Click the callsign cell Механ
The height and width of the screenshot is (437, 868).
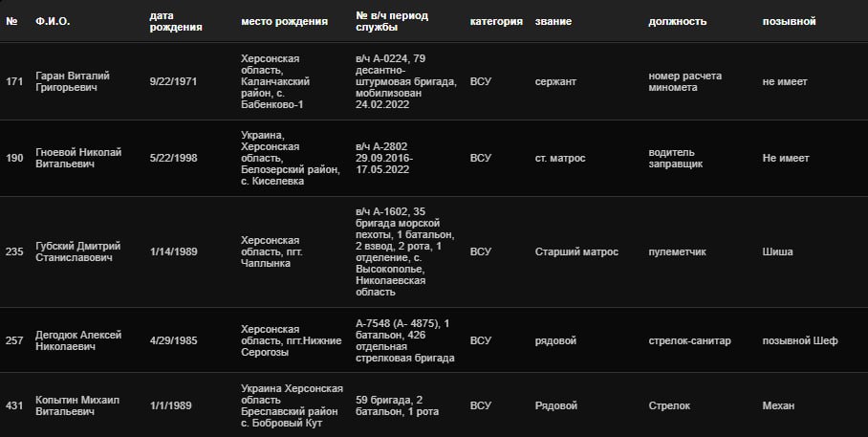[778, 405]
